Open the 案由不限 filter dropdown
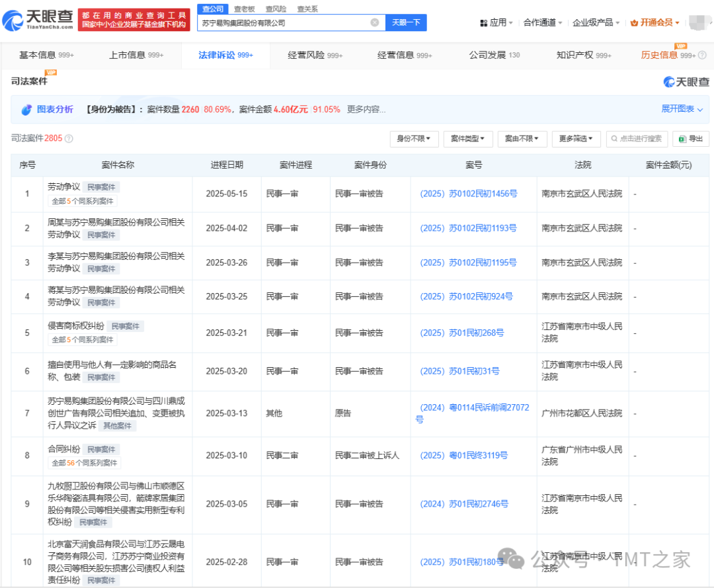 [522, 139]
